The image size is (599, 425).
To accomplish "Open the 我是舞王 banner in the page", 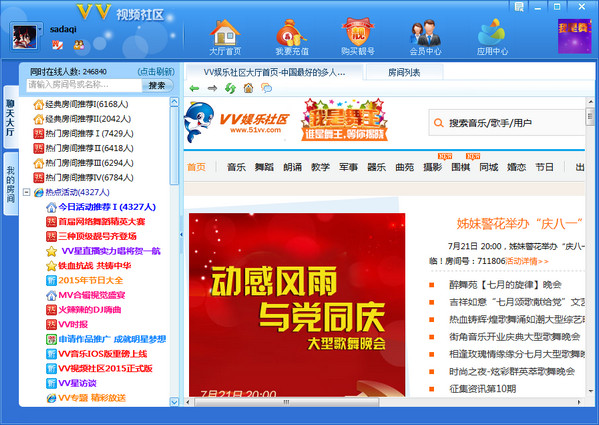I will 344,120.
